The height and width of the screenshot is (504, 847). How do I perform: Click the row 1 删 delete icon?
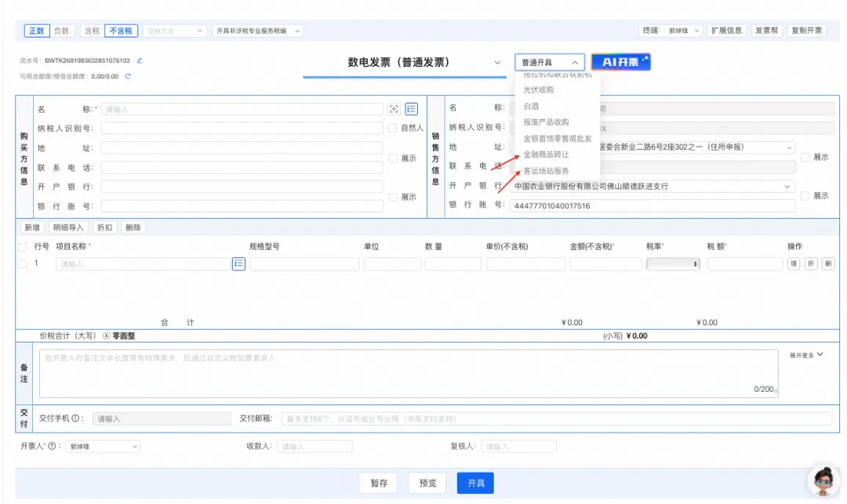[828, 264]
